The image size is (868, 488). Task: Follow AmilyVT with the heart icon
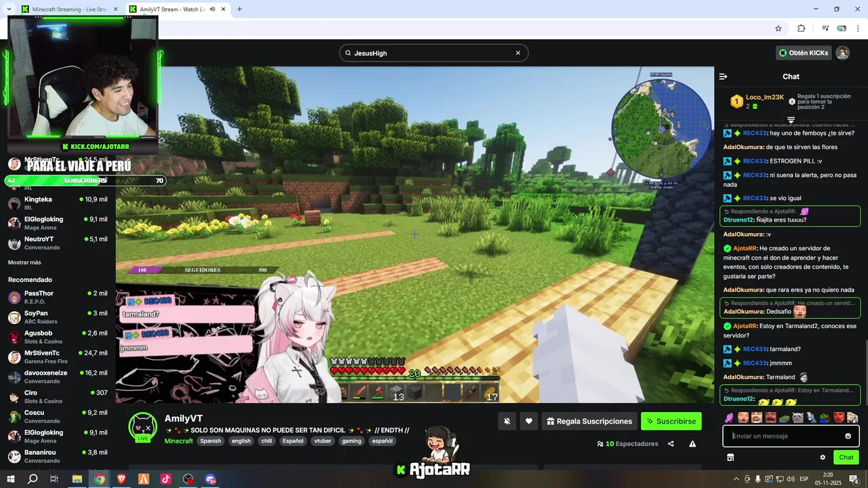[x=529, y=421]
